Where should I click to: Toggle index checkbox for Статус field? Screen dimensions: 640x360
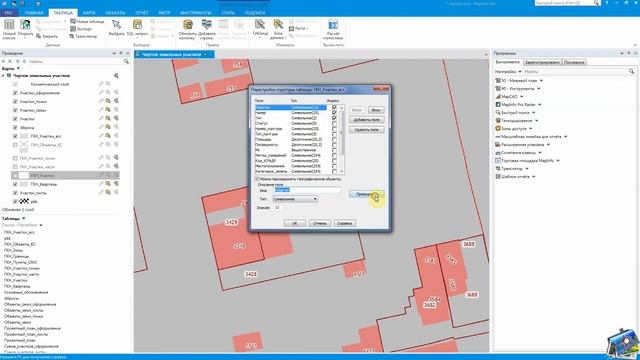[x=334, y=123]
